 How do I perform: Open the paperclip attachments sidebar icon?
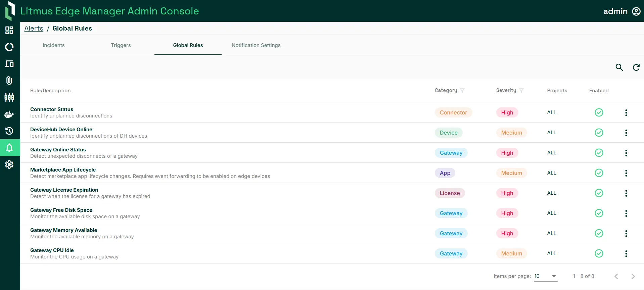point(9,81)
